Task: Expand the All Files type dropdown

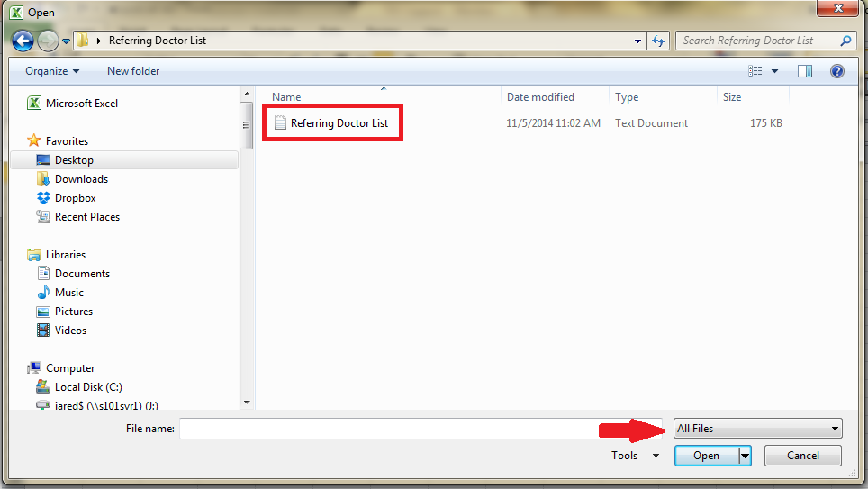Action: [758, 428]
